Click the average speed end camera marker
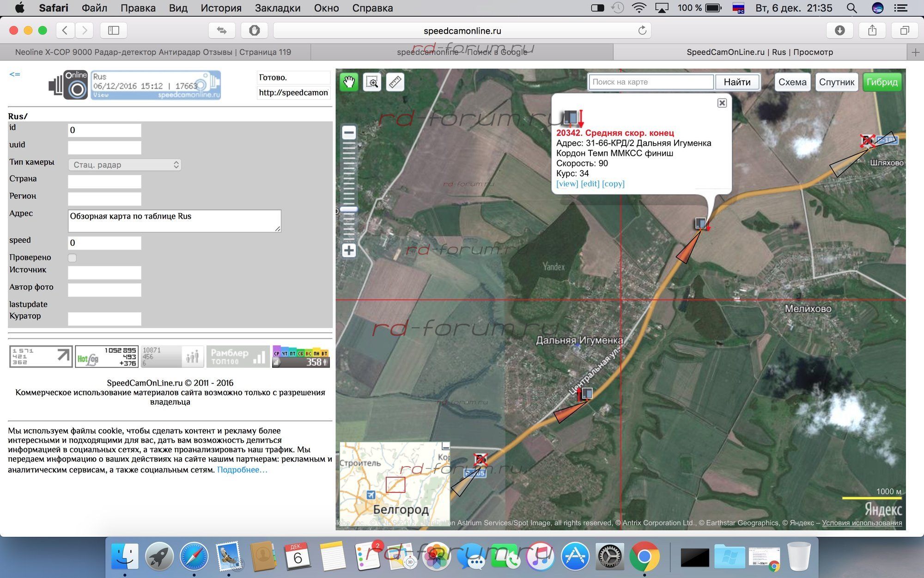The width and height of the screenshot is (924, 578). tap(702, 224)
